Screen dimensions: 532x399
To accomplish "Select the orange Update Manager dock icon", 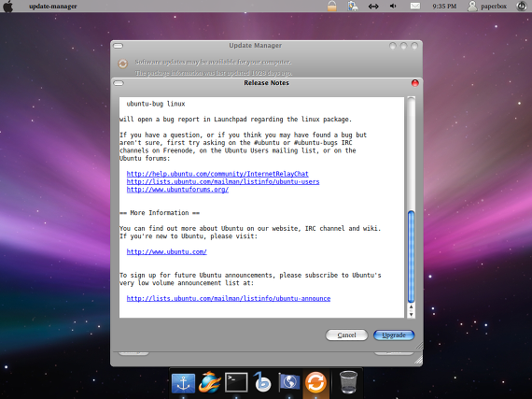I will (x=315, y=382).
